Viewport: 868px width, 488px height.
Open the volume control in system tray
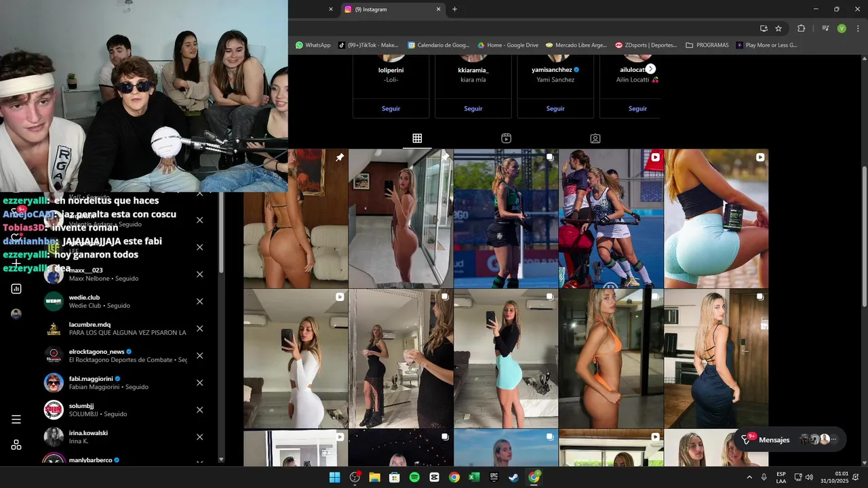pyautogui.click(x=809, y=477)
